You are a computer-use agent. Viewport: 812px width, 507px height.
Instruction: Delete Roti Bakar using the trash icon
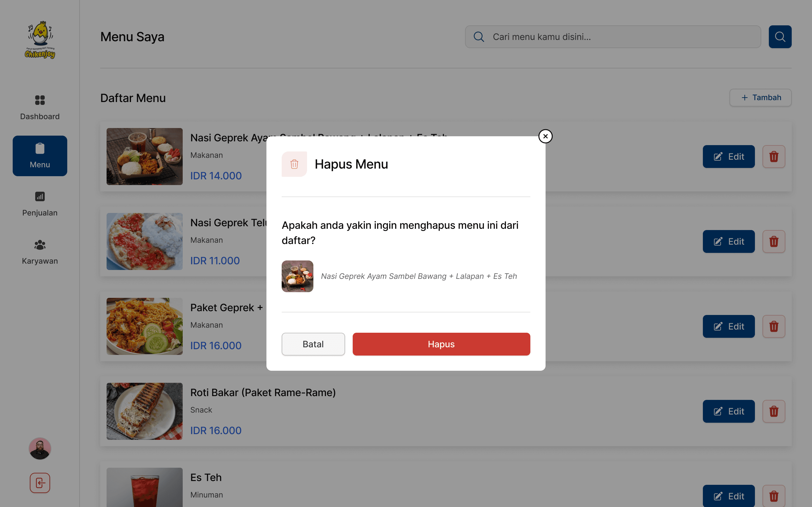(x=773, y=411)
